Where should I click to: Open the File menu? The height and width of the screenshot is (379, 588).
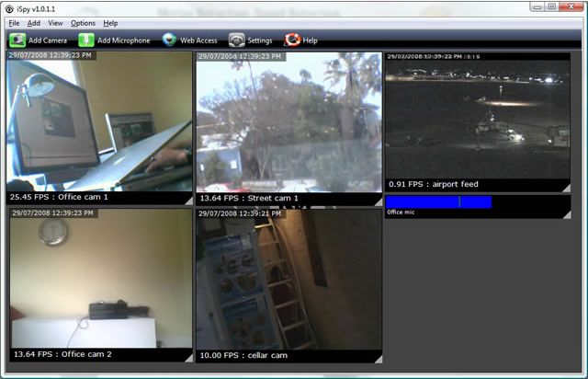[x=14, y=23]
